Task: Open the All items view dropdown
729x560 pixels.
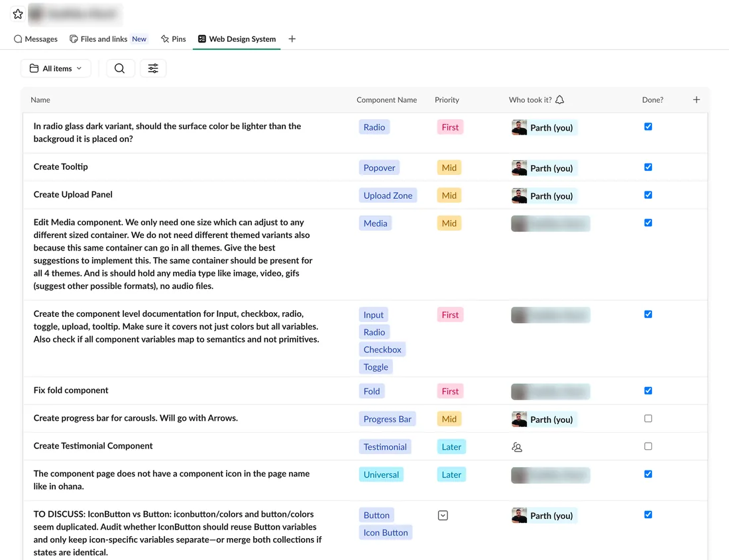Action: click(x=56, y=68)
